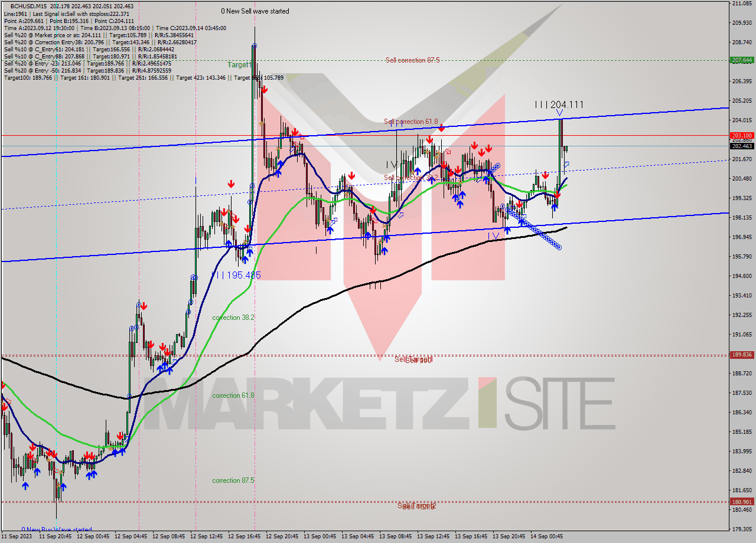
Task: Click the green 207.644 price tag
Action: tap(742, 60)
